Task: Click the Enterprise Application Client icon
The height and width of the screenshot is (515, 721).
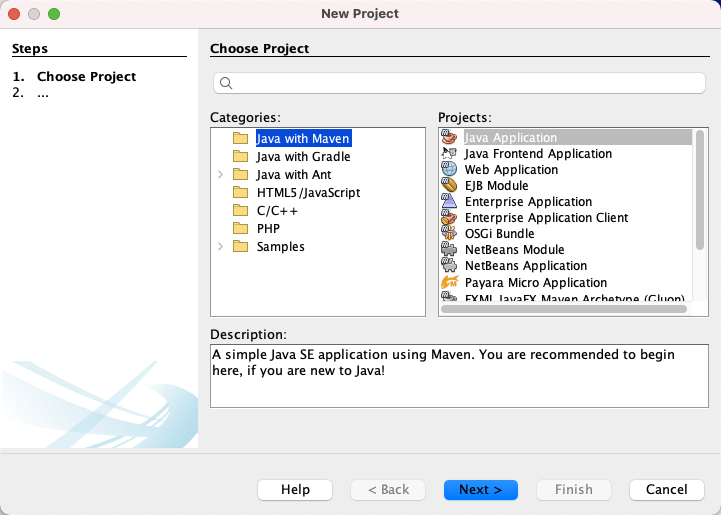Action: (449, 217)
